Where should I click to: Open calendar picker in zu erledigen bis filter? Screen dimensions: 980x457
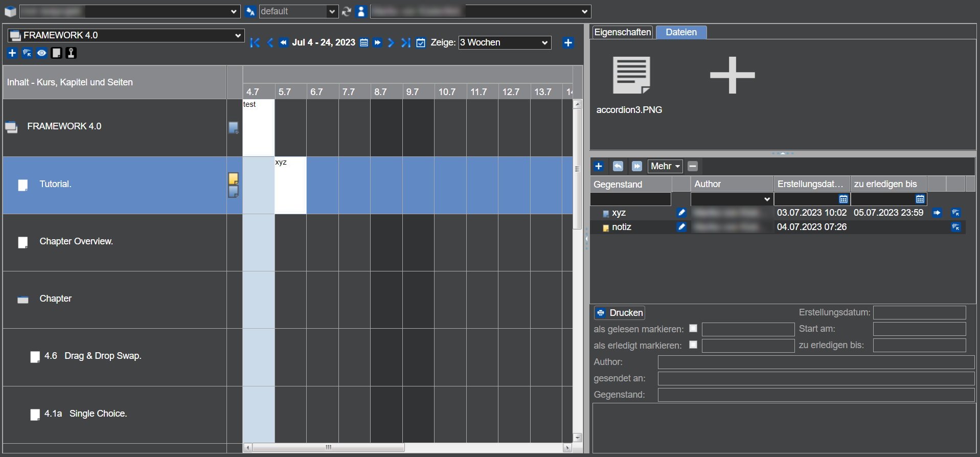click(x=920, y=199)
